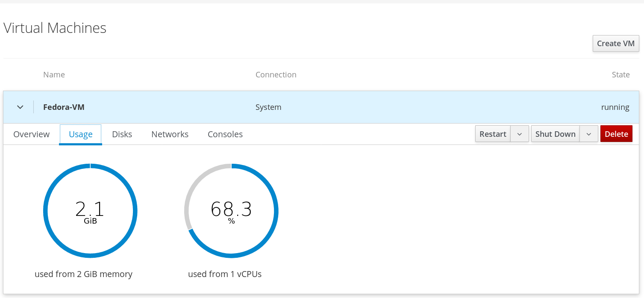
Task: Click the 2.1 GiB value
Action: 90,212
